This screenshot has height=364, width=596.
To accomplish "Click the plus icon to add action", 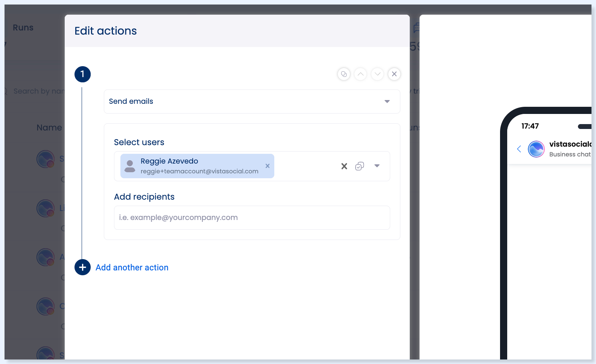I will (x=82, y=267).
